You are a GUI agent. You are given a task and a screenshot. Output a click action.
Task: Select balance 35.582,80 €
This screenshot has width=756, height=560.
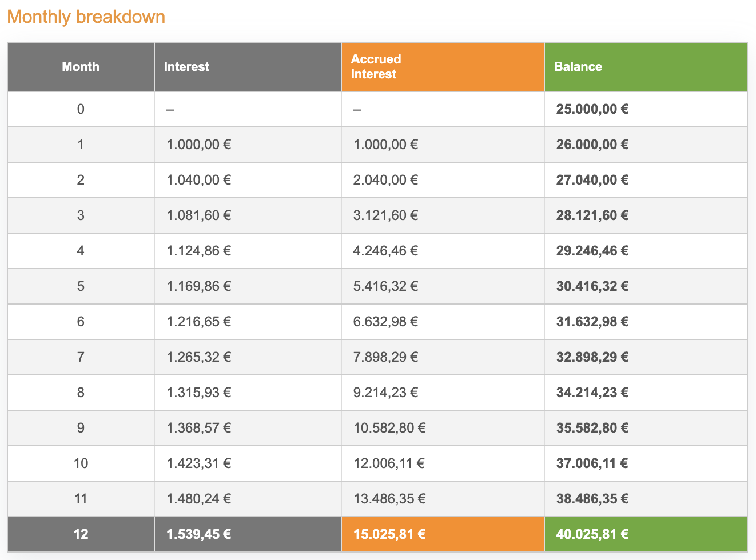pos(592,428)
